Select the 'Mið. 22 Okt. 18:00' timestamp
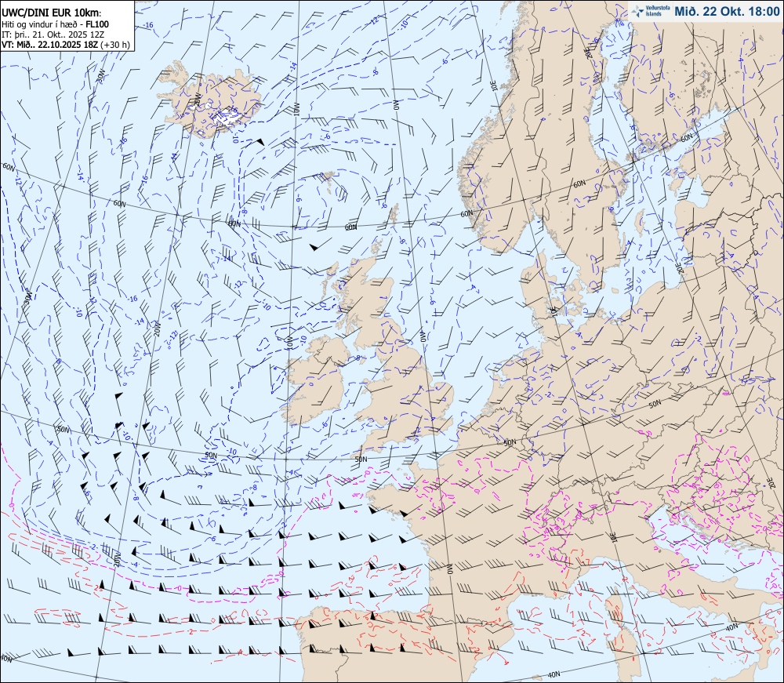The width and height of the screenshot is (784, 683). click(x=727, y=12)
